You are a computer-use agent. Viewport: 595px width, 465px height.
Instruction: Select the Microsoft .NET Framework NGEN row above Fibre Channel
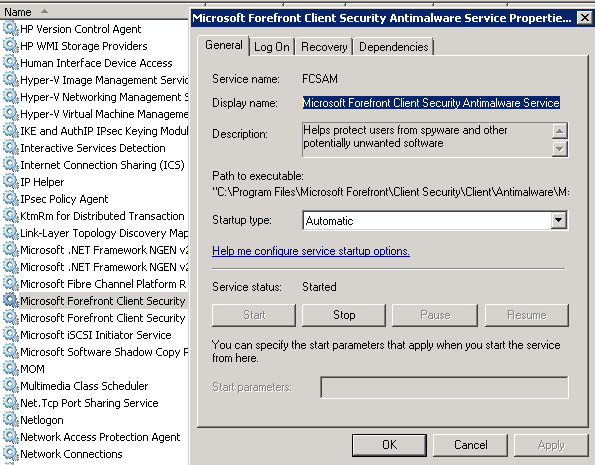pyautogui.click(x=104, y=267)
